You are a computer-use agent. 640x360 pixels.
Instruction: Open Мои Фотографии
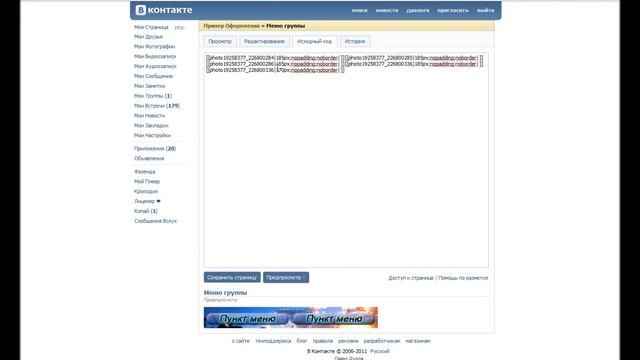(154, 47)
